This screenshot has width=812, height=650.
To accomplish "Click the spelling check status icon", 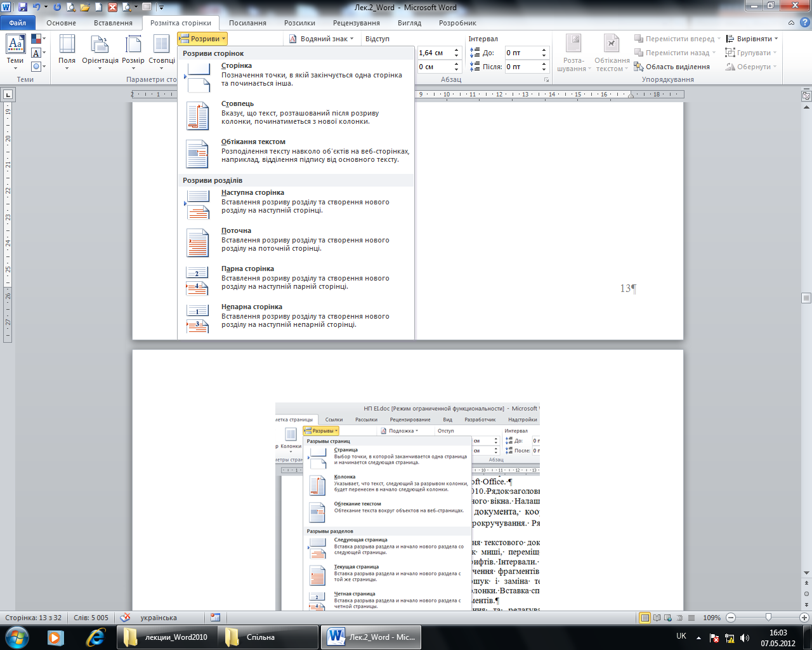I will coord(126,618).
